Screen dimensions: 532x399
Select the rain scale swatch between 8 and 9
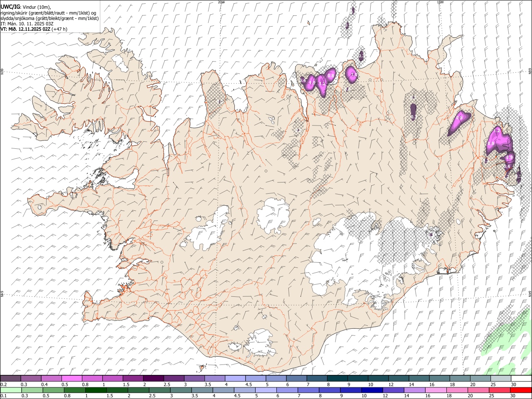(330, 390)
